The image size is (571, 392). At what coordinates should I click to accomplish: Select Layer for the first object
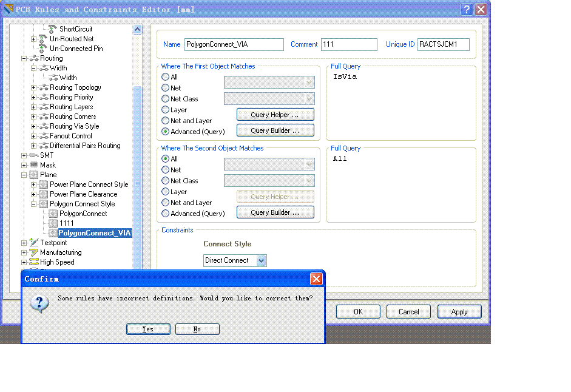coord(165,110)
